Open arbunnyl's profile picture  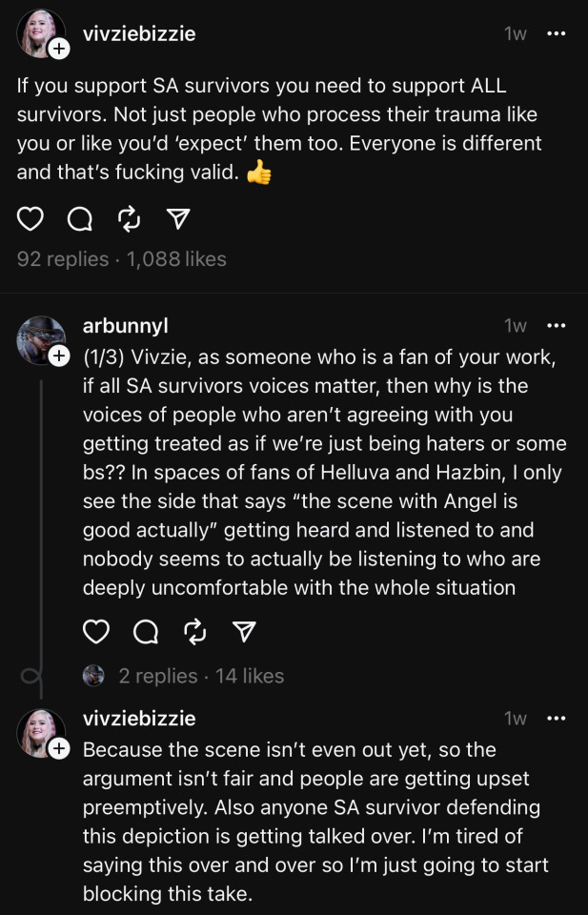(x=38, y=338)
